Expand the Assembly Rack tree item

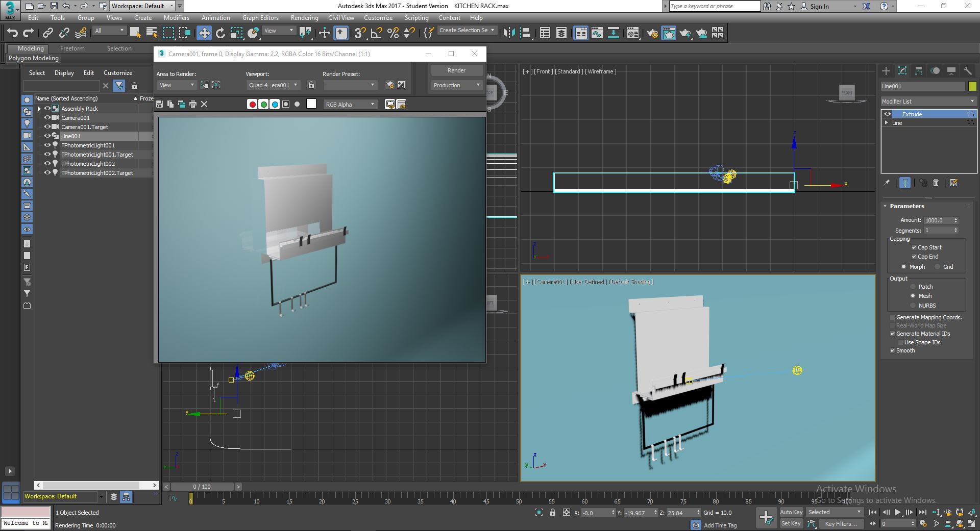click(x=39, y=109)
